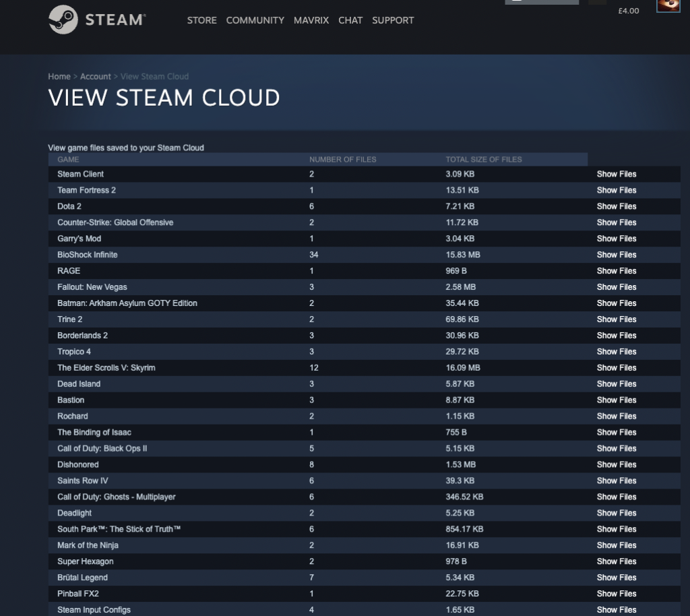
Task: Show files for Borderlands 2
Action: (x=617, y=335)
